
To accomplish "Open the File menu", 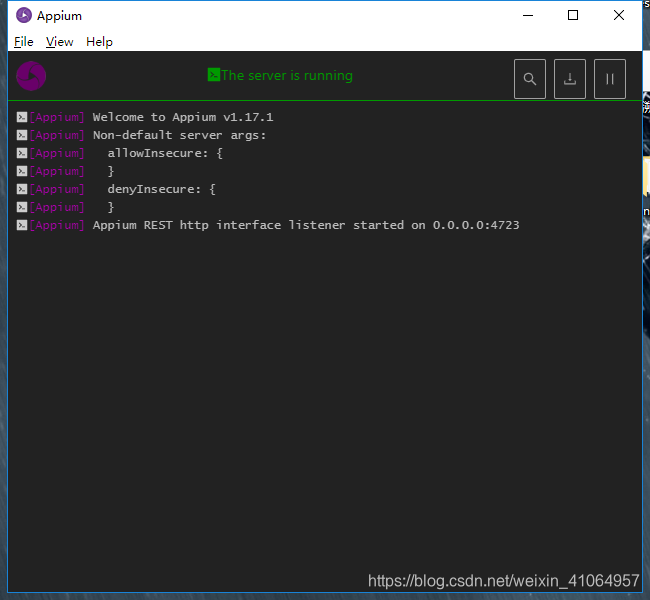I will coord(24,42).
